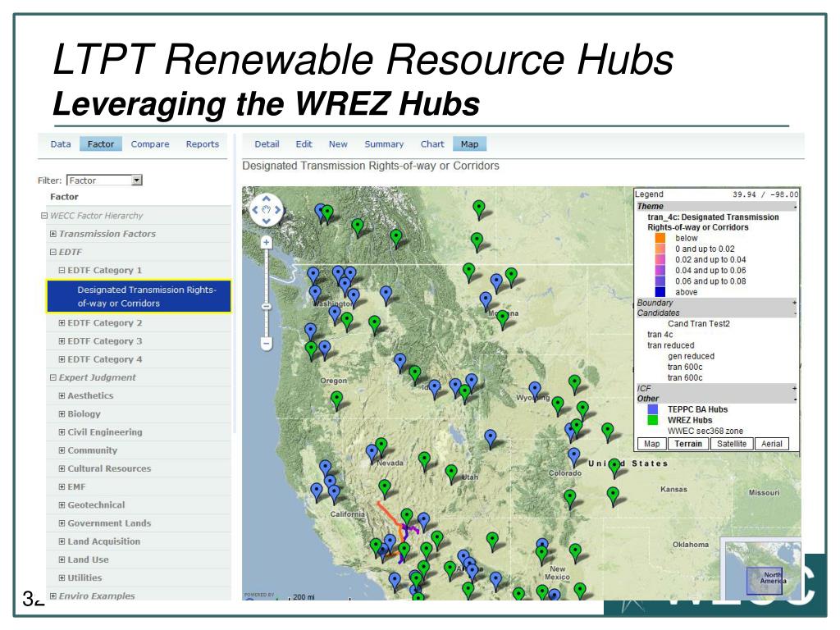
Task: Open the Filter dropdown showing Factor
Action: coord(104,180)
